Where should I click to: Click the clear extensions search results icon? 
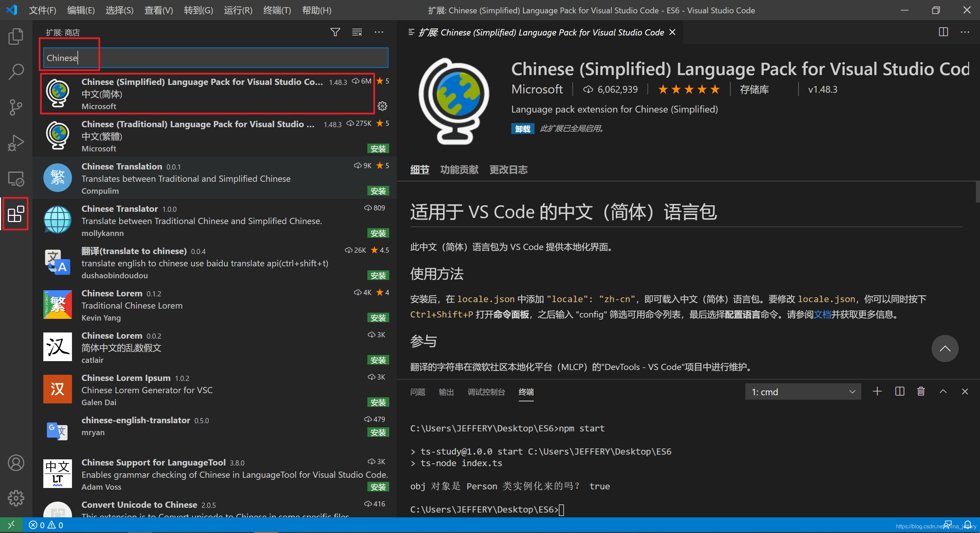(x=357, y=32)
